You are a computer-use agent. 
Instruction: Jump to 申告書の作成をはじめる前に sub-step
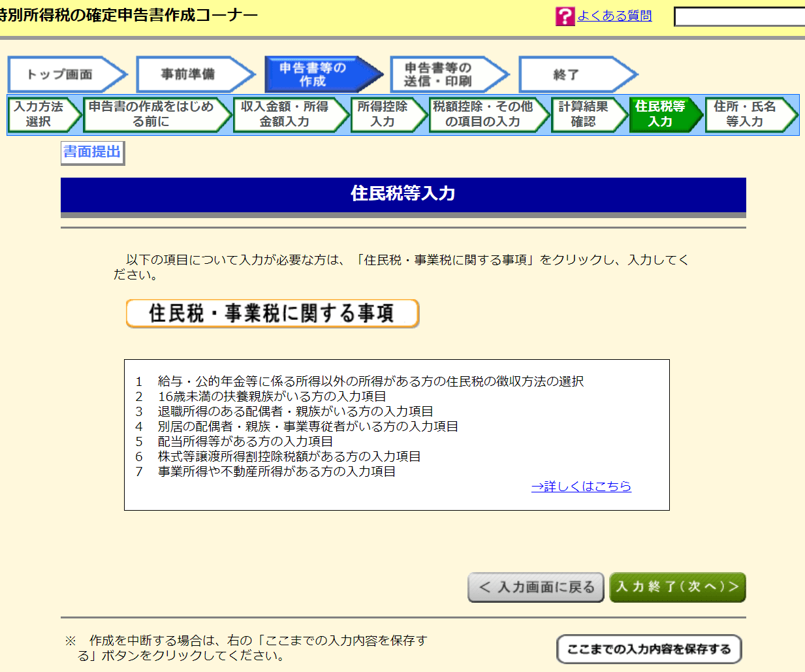pos(157,114)
